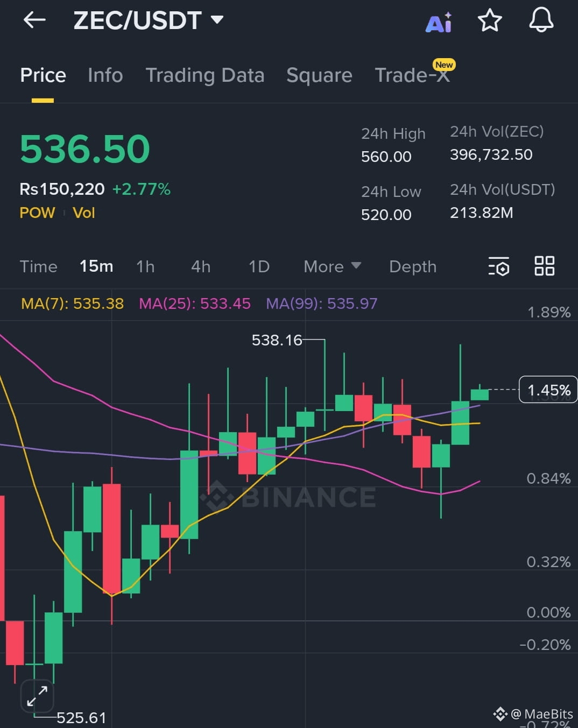Screen dimensions: 578x728
Task: Open the AI analysis icon
Action: point(439,23)
